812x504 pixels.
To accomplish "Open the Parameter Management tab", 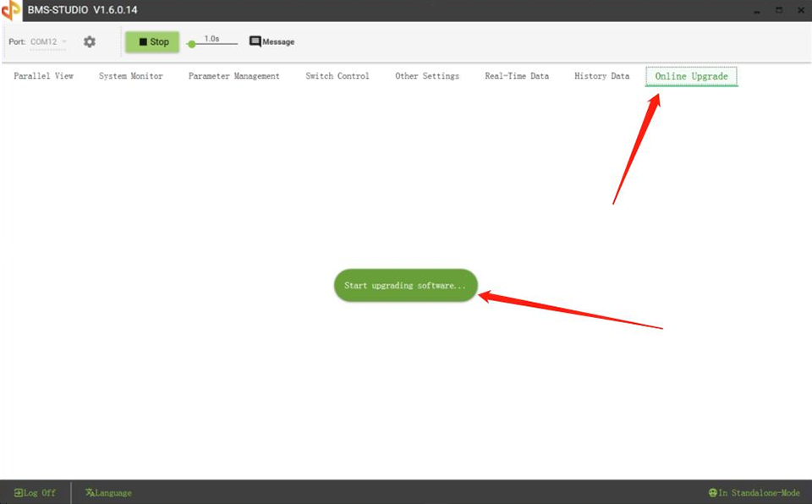I will tap(234, 75).
